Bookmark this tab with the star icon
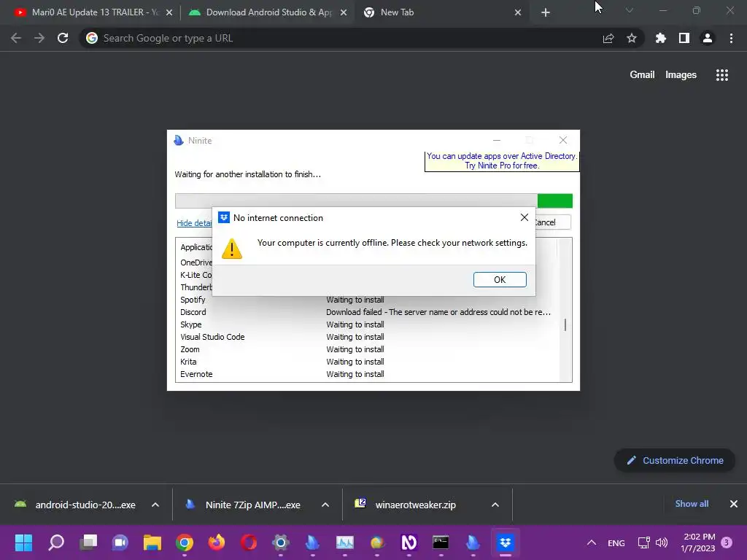747x560 pixels. tap(632, 38)
